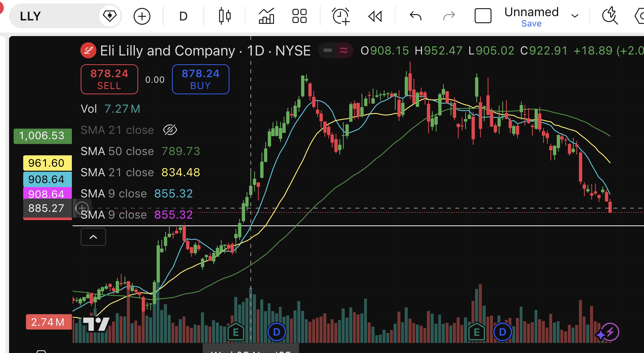Click the plus compare-symbol icon

coord(142,16)
